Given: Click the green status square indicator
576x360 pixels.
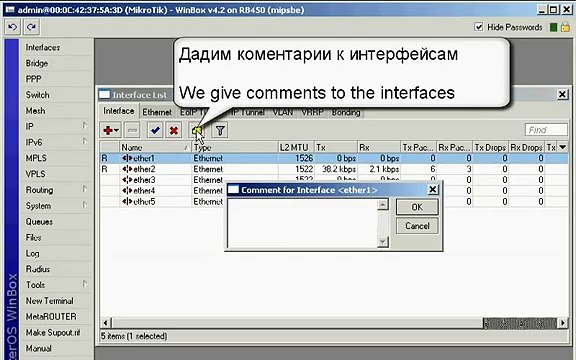Looking at the screenshot, I should pos(553,27).
